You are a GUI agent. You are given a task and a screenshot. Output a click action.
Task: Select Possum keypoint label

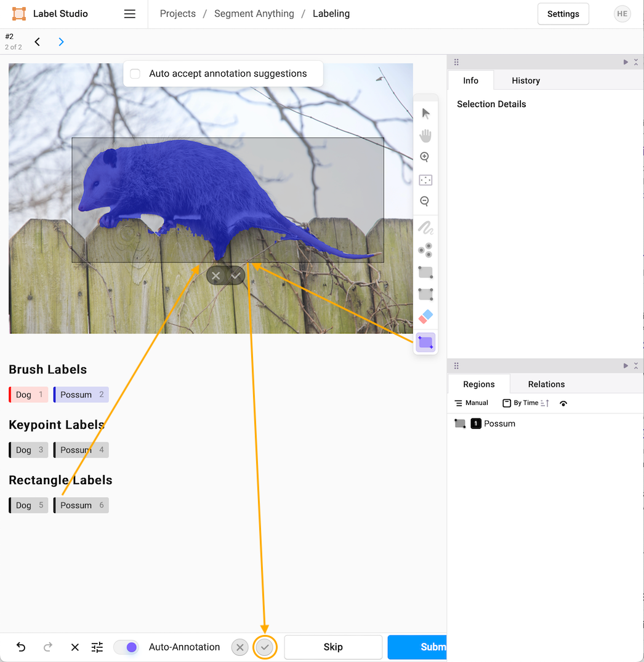pyautogui.click(x=81, y=450)
